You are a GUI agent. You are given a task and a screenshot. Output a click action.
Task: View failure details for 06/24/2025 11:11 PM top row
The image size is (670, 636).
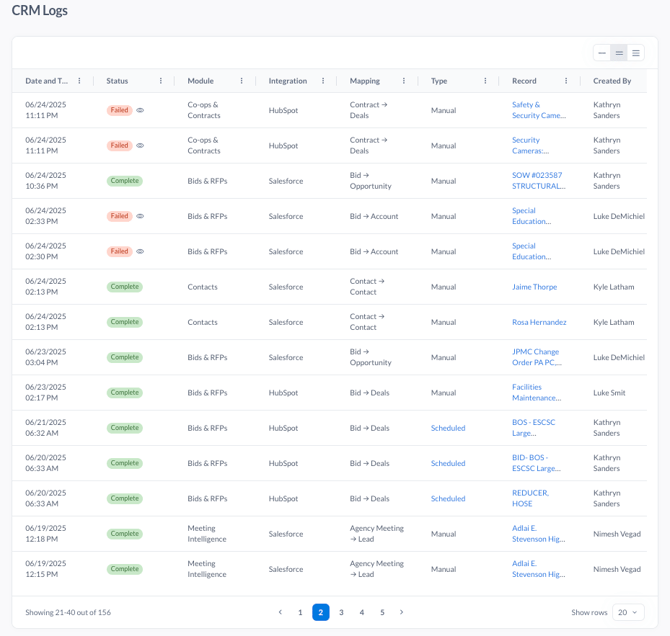coord(140,110)
